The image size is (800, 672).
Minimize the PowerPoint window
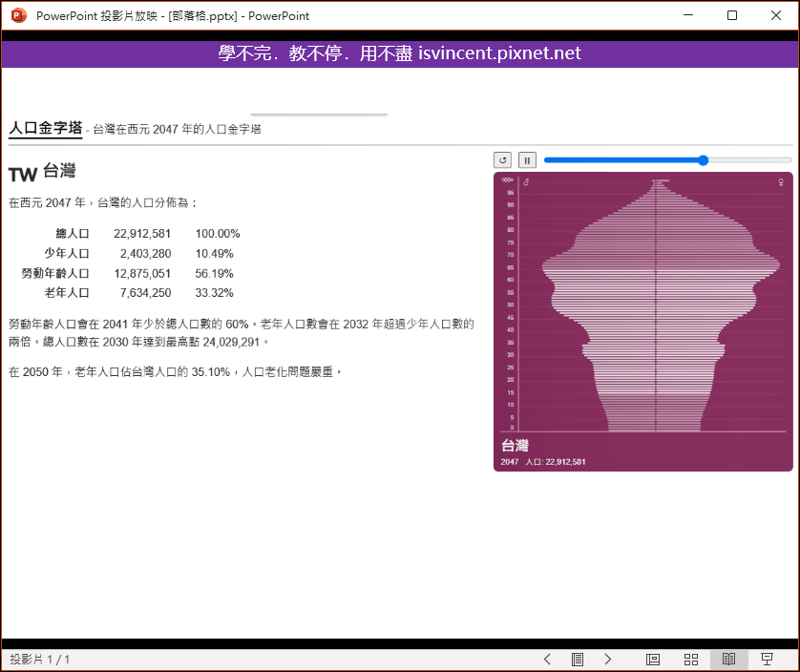(x=688, y=15)
